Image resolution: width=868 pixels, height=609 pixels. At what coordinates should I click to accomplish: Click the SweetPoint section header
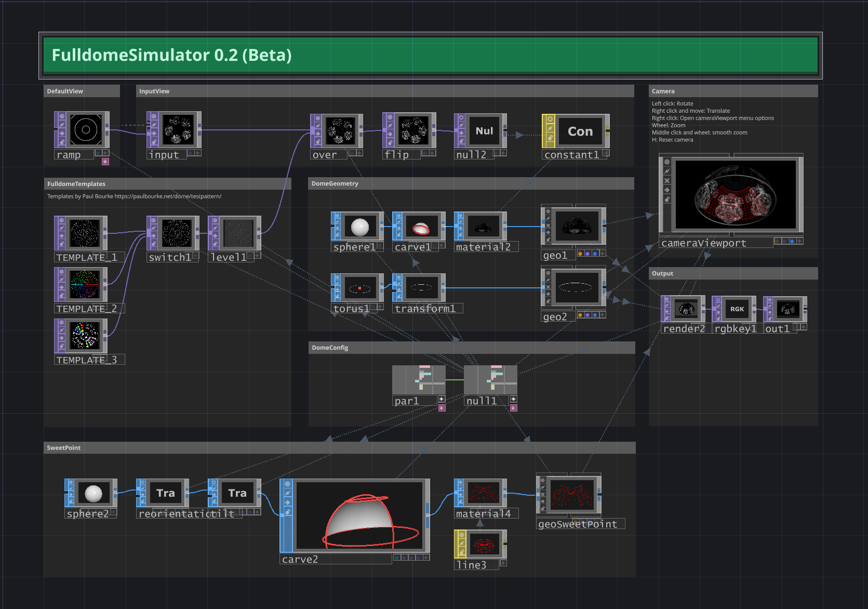click(x=340, y=448)
